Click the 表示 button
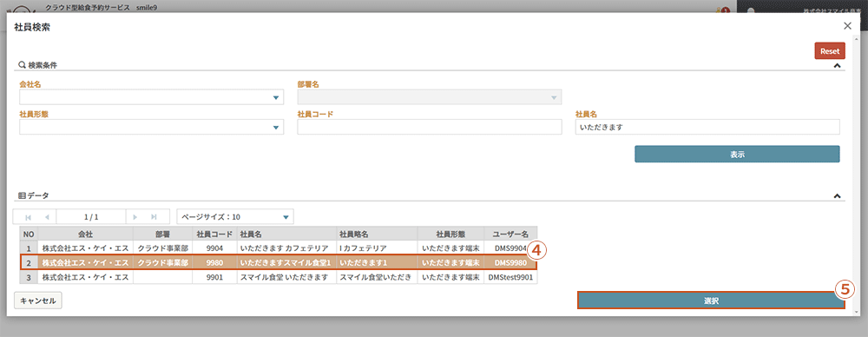 [737, 155]
